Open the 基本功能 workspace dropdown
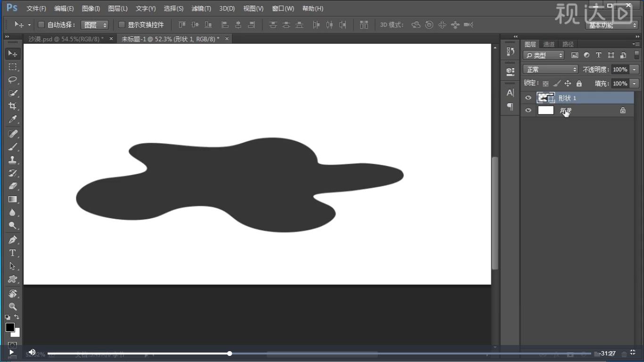 [x=612, y=25]
